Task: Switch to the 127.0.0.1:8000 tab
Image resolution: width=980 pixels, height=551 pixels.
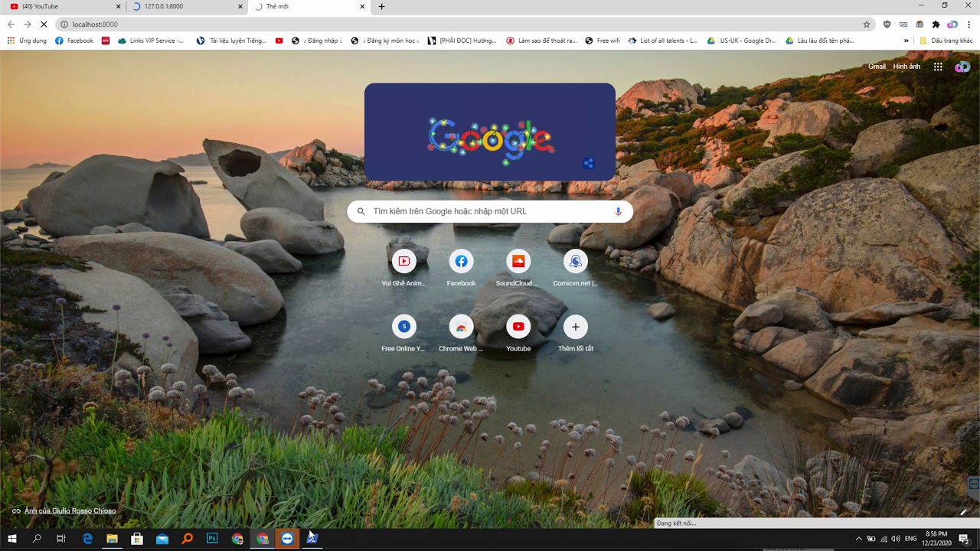Action: 186,7
